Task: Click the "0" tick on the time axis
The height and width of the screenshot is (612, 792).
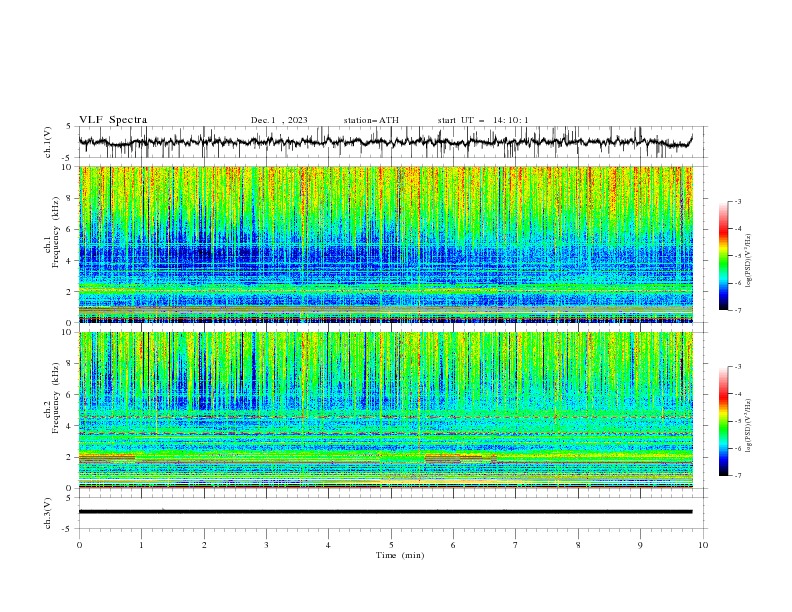Action: click(79, 545)
